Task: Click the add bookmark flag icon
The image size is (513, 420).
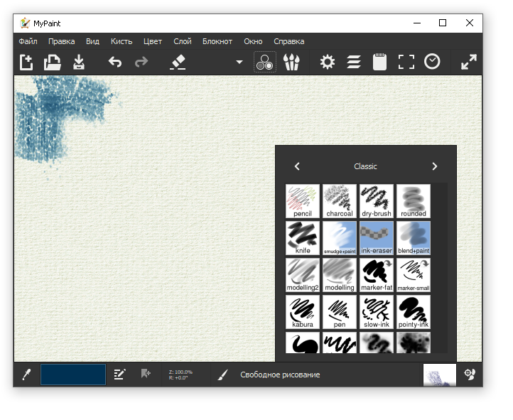Action: (146, 374)
